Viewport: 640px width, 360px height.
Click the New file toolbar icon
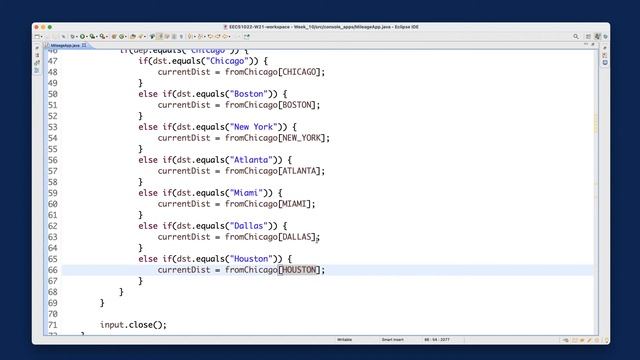[x=37, y=36]
